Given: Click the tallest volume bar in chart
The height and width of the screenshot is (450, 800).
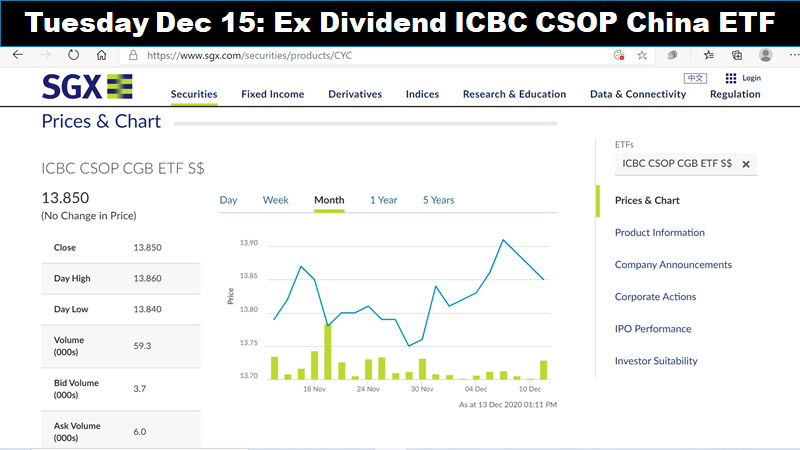Looking at the screenshot, I should (328, 352).
